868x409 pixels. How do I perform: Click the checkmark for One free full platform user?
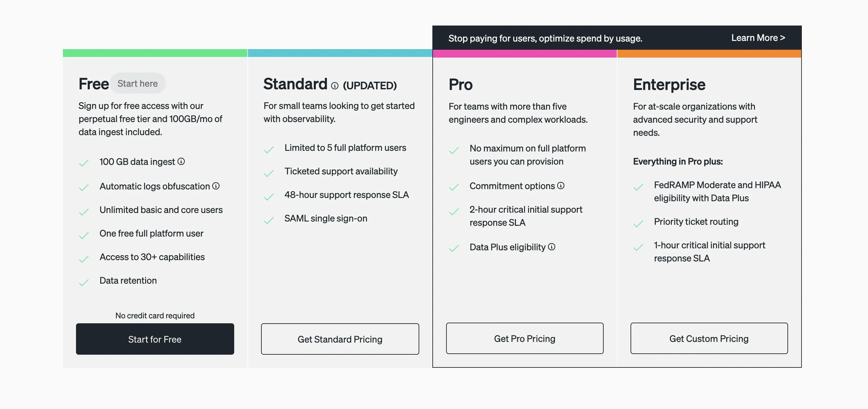click(x=84, y=235)
